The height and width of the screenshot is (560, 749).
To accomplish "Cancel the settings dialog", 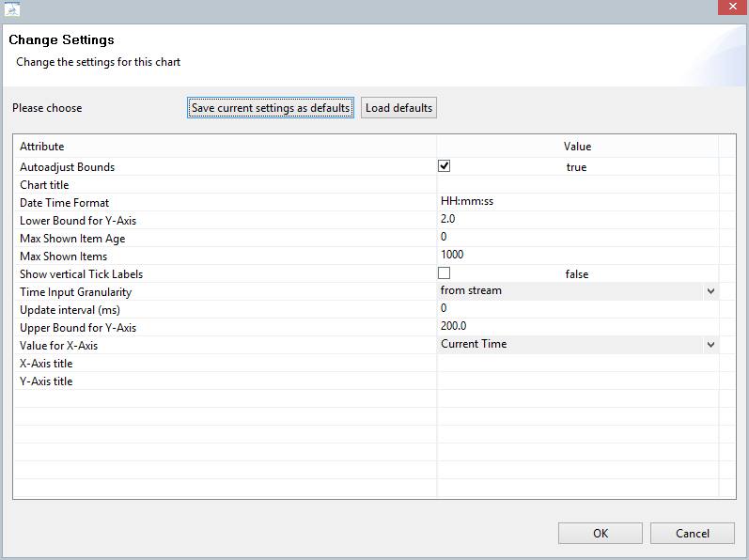I will coord(692,534).
